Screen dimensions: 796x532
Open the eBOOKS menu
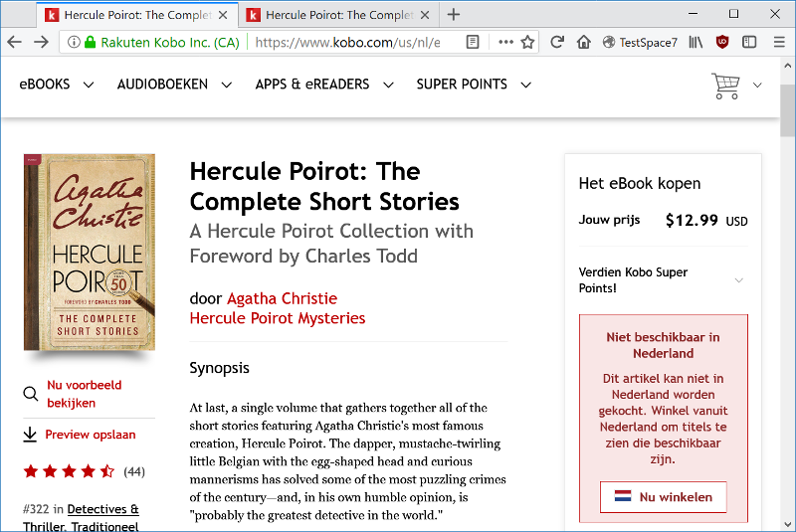[x=57, y=85]
